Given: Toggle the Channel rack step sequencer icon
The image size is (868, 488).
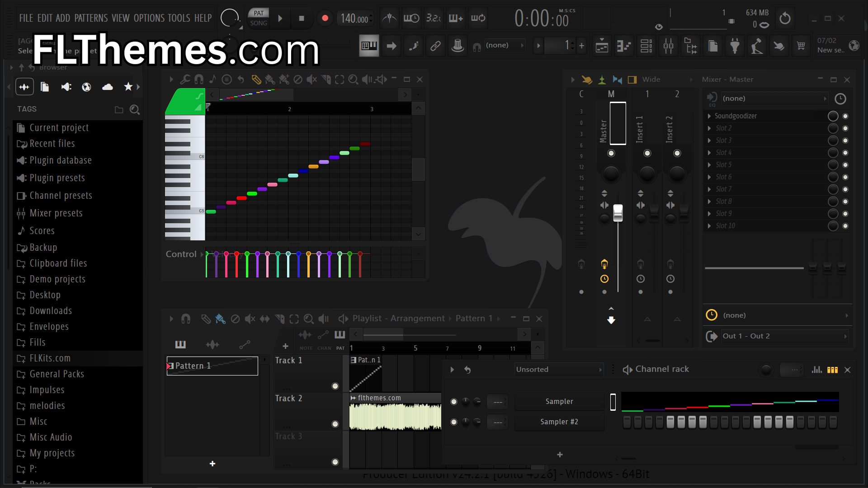Looking at the screenshot, I should coord(832,370).
